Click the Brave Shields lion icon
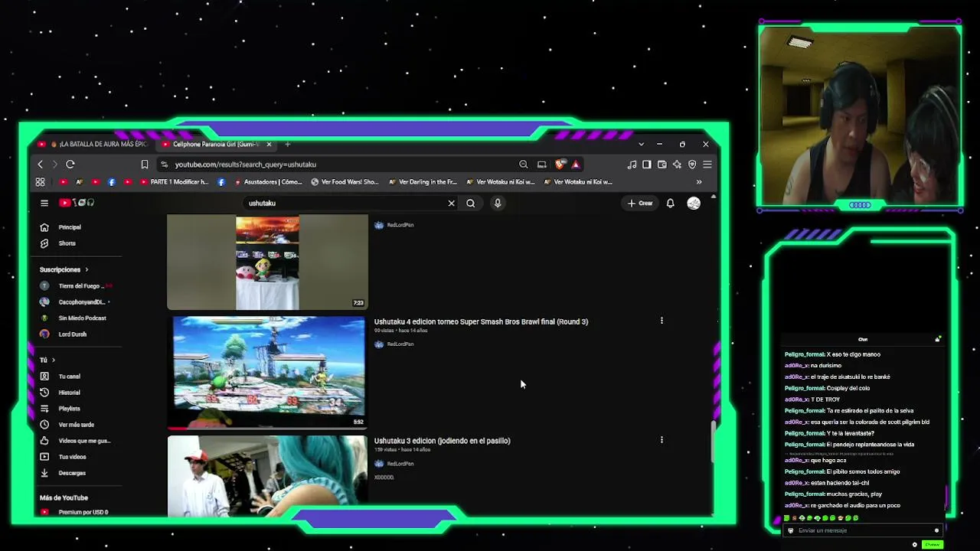Image resolution: width=980 pixels, height=551 pixels. point(560,165)
